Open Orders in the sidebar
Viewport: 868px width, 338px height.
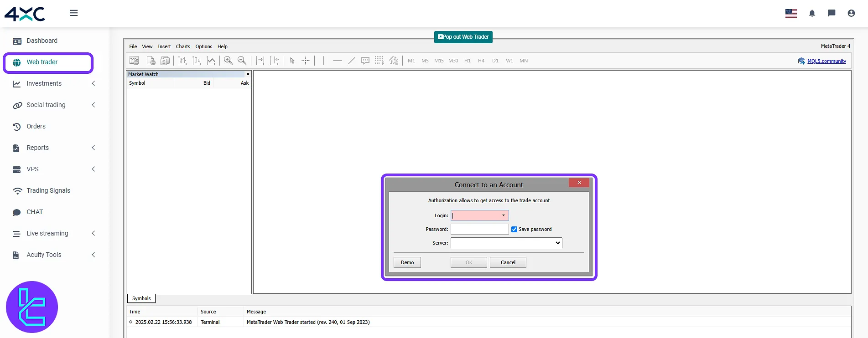(x=36, y=126)
